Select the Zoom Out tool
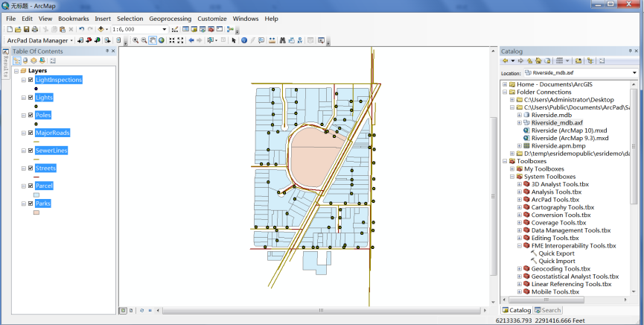The height and width of the screenshot is (325, 644). (x=144, y=40)
